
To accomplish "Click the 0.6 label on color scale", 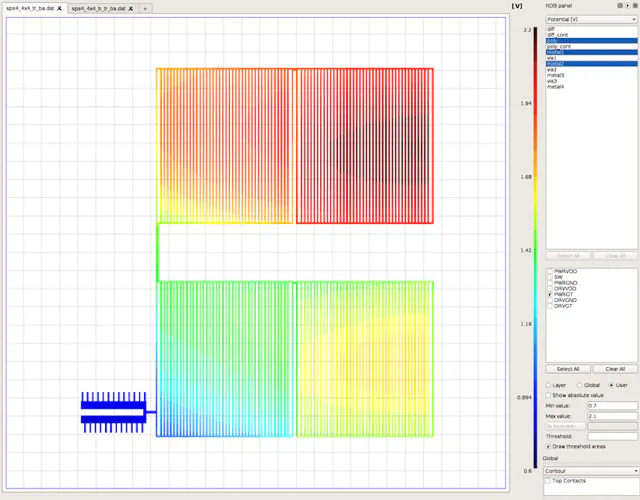I will pyautogui.click(x=528, y=471).
